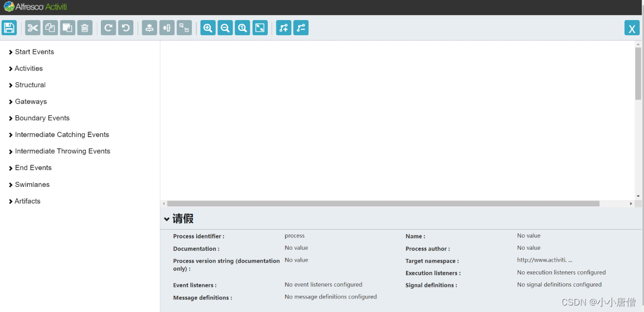Image resolution: width=644 pixels, height=312 pixels.
Task: Undo the last change
Action: click(125, 27)
